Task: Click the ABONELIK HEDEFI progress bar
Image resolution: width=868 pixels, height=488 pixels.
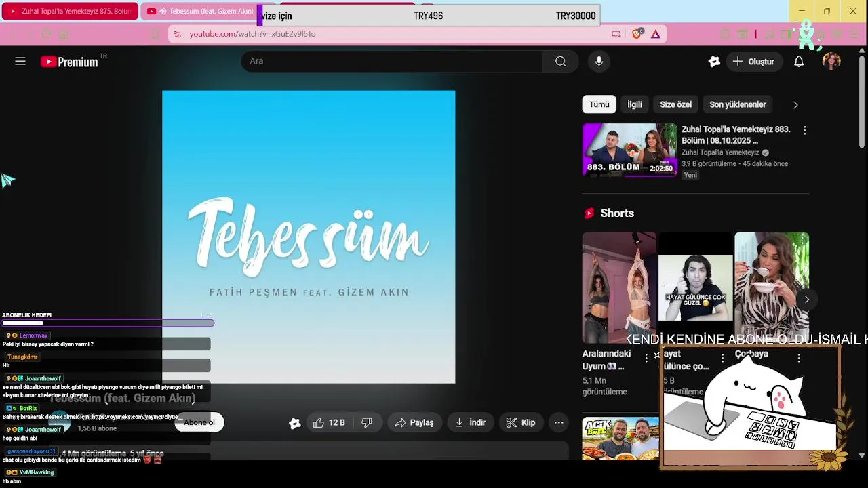Action: [108, 323]
